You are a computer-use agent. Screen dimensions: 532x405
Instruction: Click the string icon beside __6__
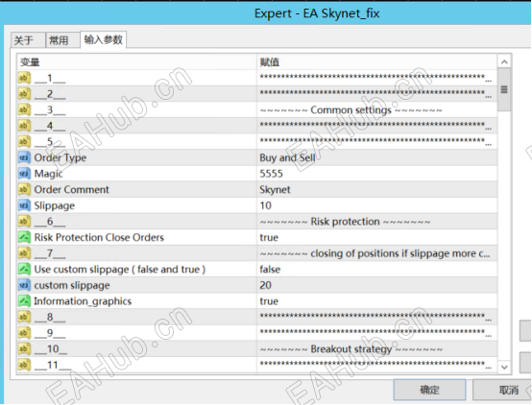(24, 221)
